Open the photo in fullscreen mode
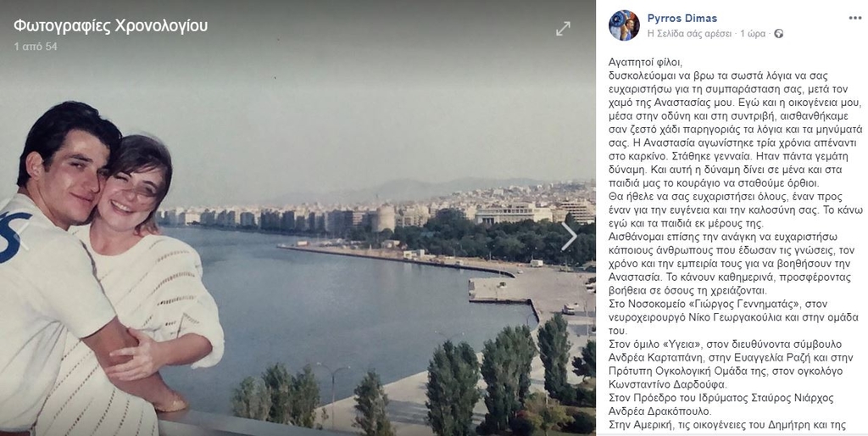The width and height of the screenshot is (868, 436). 563,29
